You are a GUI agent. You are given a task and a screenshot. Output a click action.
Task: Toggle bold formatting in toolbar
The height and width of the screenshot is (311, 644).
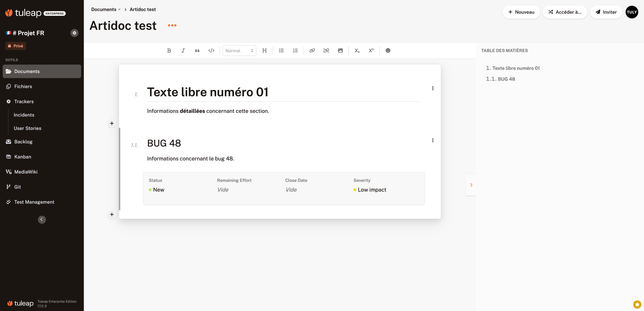[169, 50]
